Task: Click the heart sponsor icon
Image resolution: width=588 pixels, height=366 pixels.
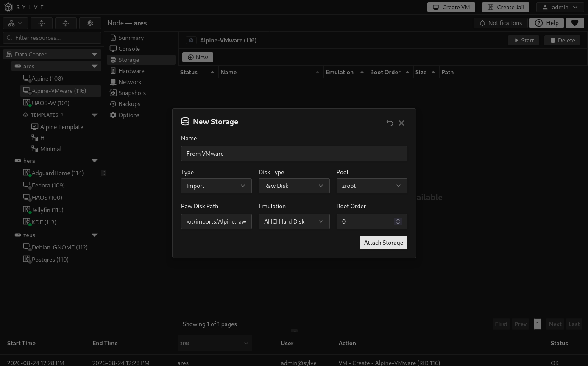Action: tap(575, 23)
